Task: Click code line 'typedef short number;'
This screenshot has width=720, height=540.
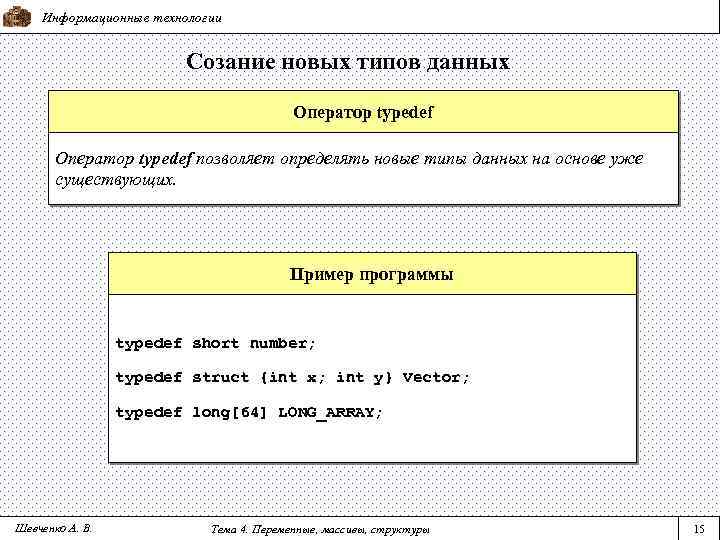Action: (215, 343)
